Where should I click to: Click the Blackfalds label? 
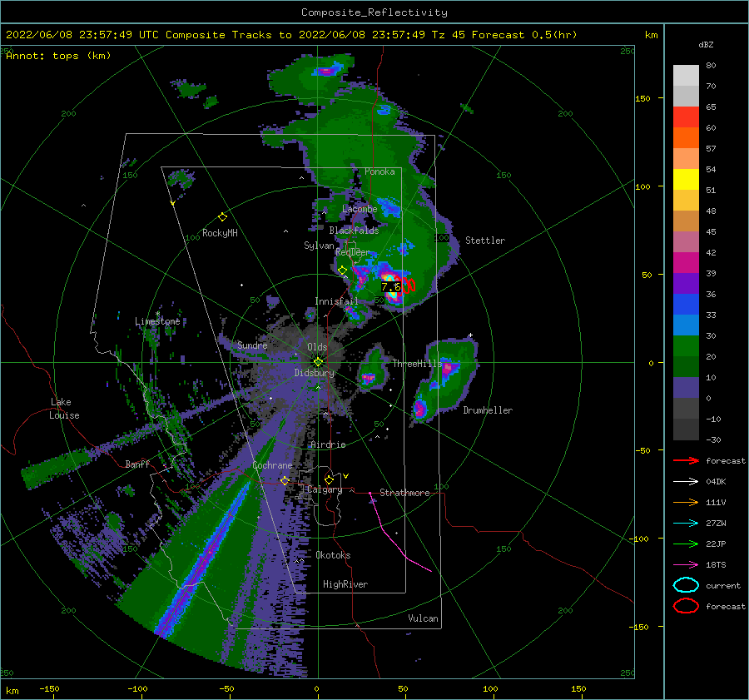(354, 231)
